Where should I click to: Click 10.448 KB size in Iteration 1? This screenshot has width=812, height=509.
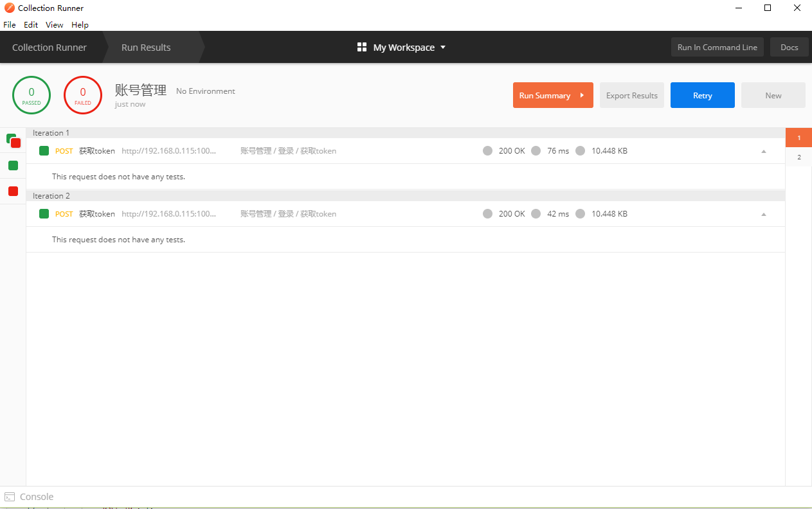point(609,151)
